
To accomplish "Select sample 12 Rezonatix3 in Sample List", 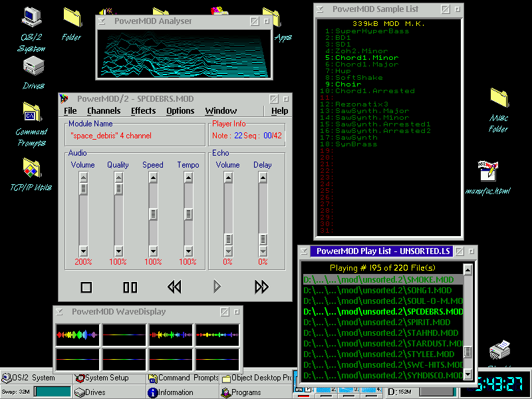I will 354,104.
